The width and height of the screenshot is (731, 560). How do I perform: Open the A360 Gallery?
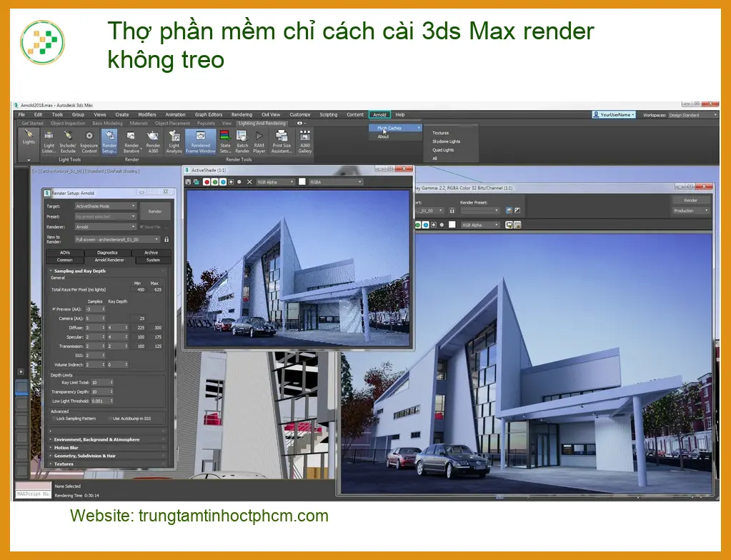(x=305, y=141)
